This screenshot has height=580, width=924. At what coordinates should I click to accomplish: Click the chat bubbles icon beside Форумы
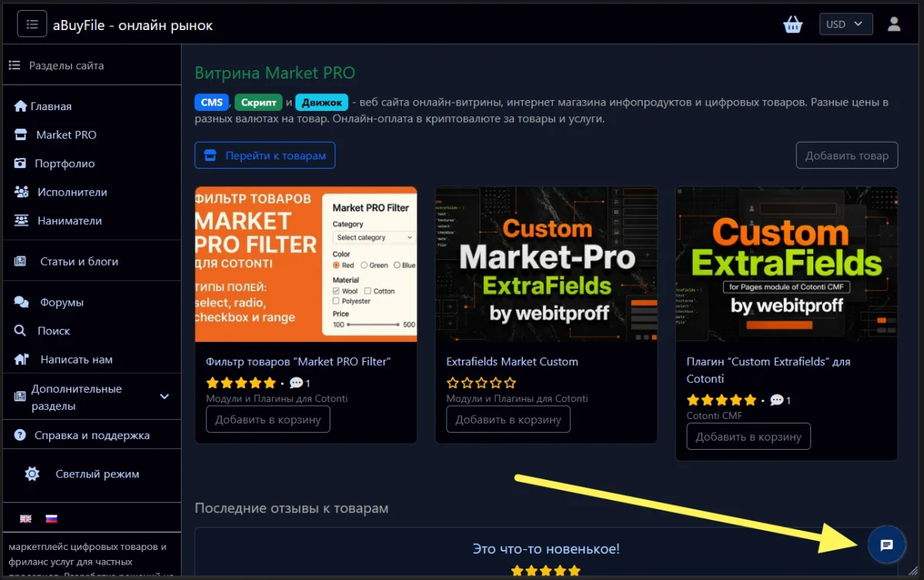pos(22,303)
